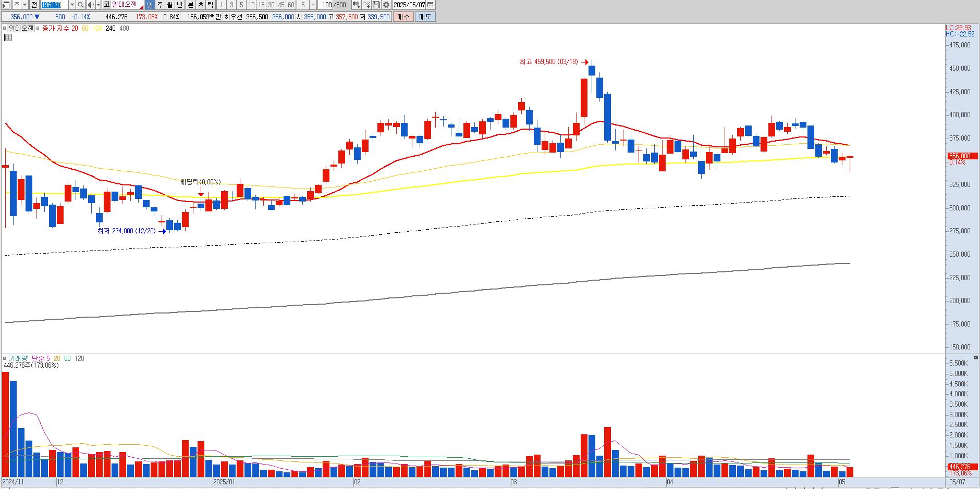
Task: Select the 30 minute interval tab
Action: pos(271,5)
